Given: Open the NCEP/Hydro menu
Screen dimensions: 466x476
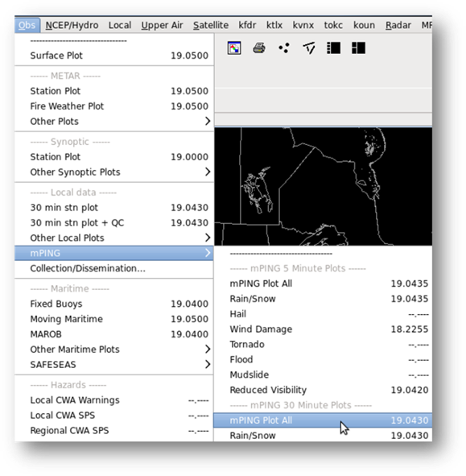Looking at the screenshot, I should pos(72,25).
